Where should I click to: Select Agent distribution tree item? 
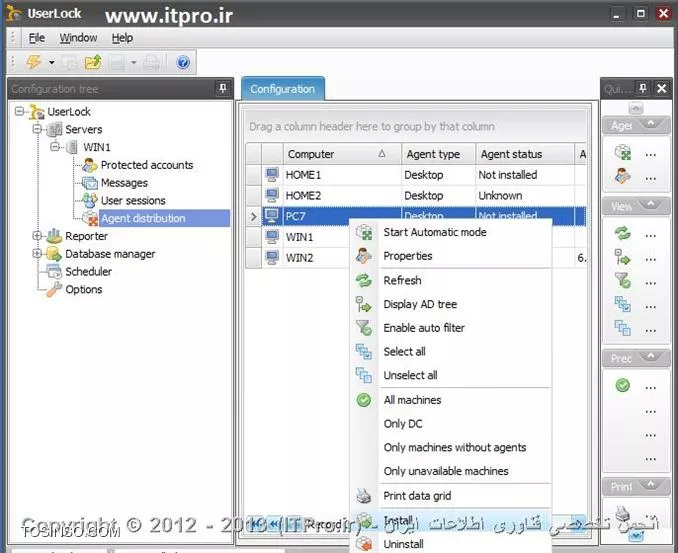click(x=143, y=218)
